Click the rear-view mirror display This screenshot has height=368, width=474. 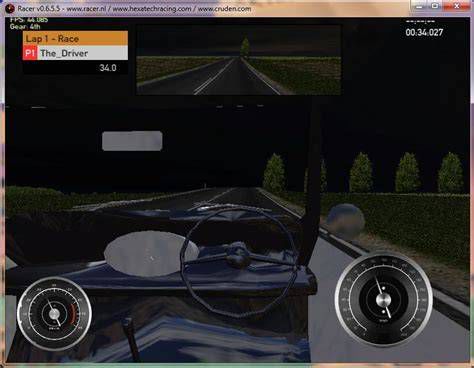(239, 60)
